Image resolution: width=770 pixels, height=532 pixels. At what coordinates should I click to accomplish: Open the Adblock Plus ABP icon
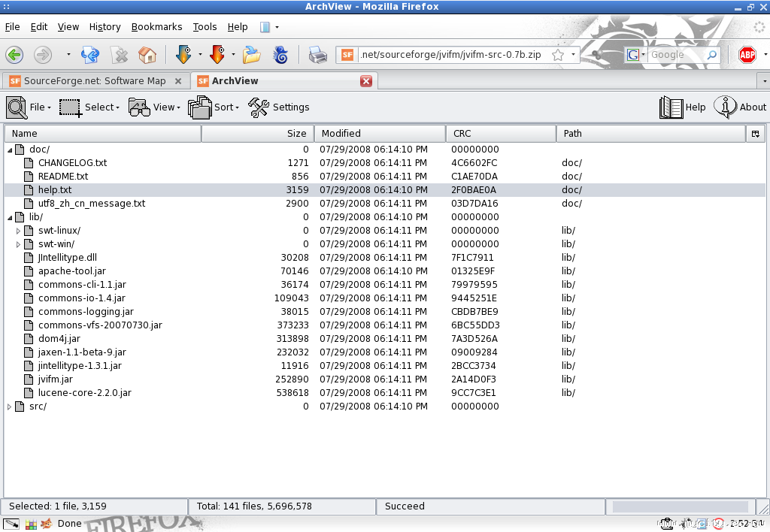[747, 54]
